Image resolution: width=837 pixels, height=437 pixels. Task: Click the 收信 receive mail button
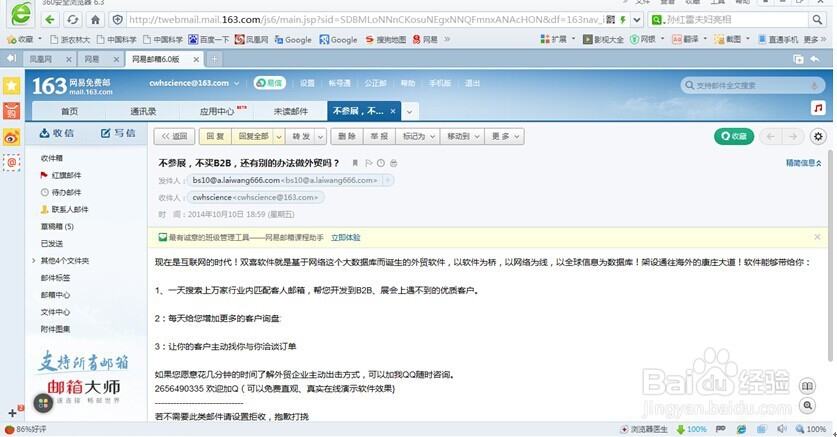click(x=57, y=133)
